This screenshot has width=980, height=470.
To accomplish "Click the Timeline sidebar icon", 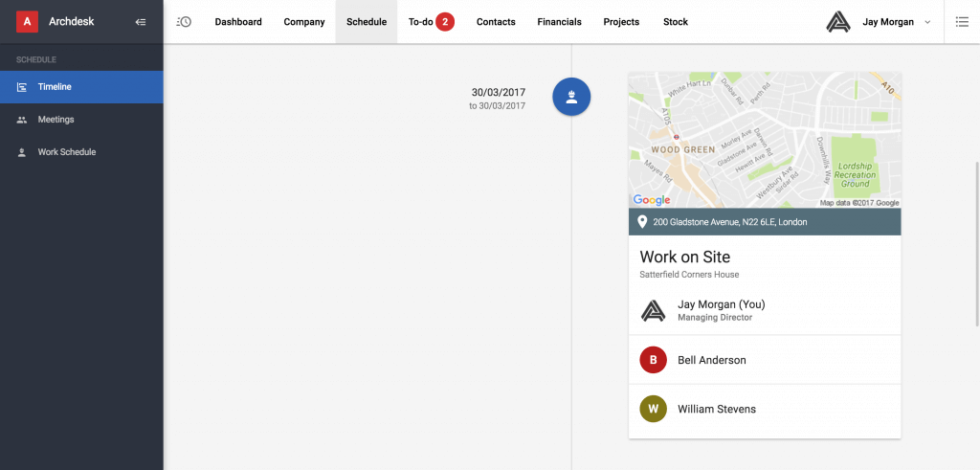I will point(22,87).
